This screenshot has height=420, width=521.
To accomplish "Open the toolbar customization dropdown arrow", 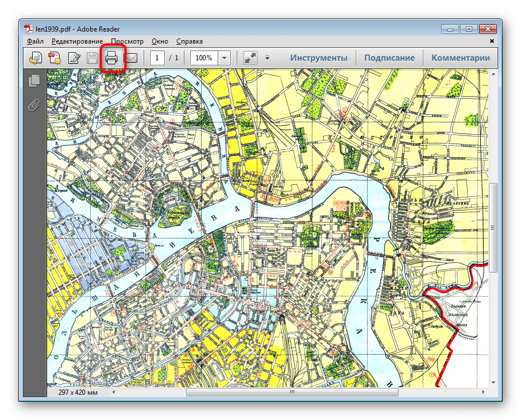I will [x=267, y=58].
